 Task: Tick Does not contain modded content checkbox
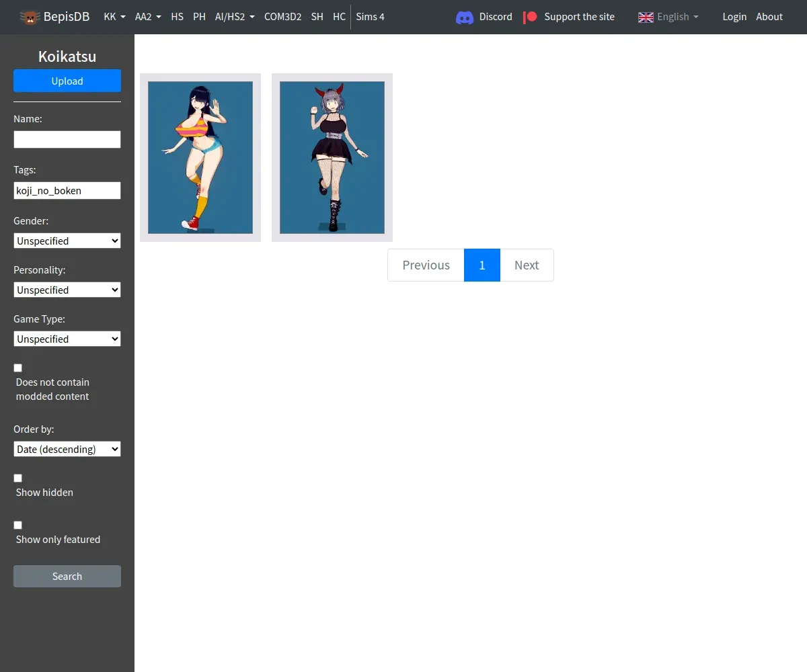(x=18, y=368)
